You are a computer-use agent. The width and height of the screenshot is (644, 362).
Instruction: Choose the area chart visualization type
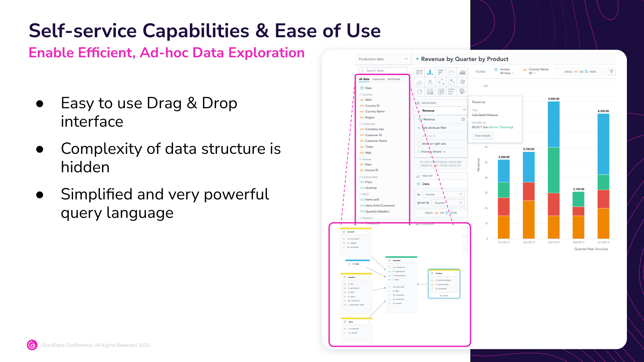[x=463, y=72]
